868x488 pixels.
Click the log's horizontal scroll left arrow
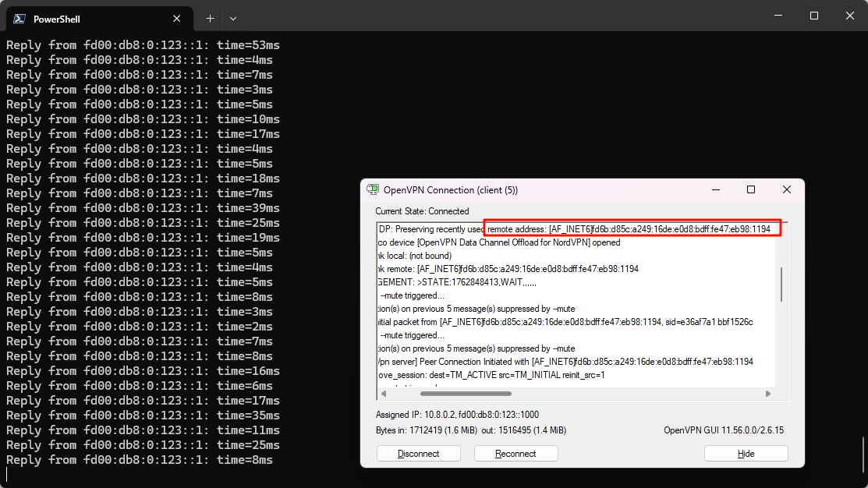pos(382,394)
